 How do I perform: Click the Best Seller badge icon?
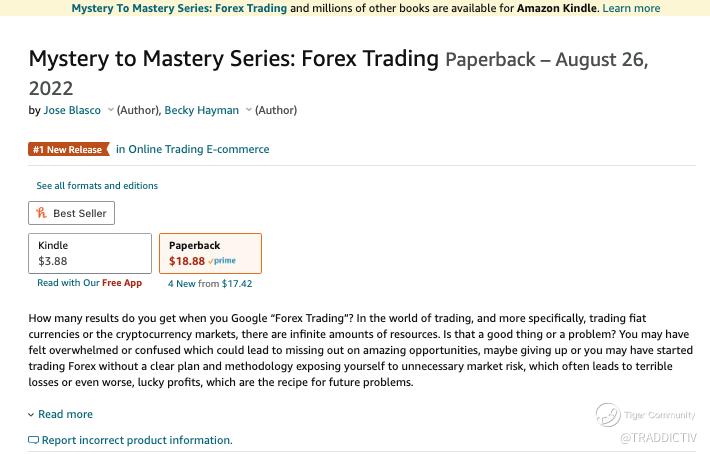pyautogui.click(x=41, y=213)
